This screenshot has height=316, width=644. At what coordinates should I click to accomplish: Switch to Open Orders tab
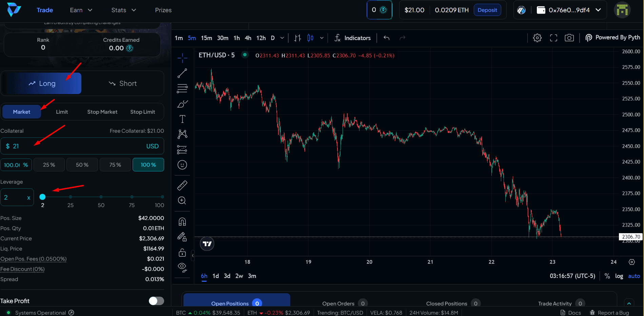(x=345, y=303)
